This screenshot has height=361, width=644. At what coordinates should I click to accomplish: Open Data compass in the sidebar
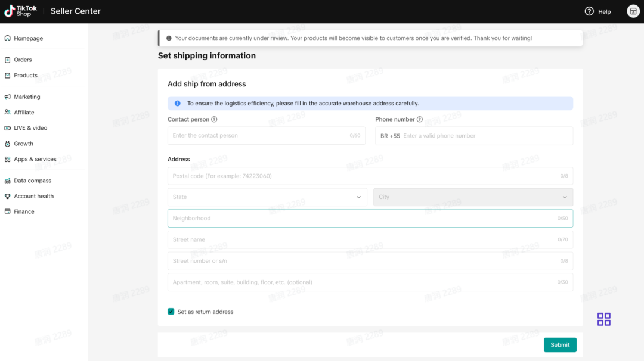tap(32, 181)
